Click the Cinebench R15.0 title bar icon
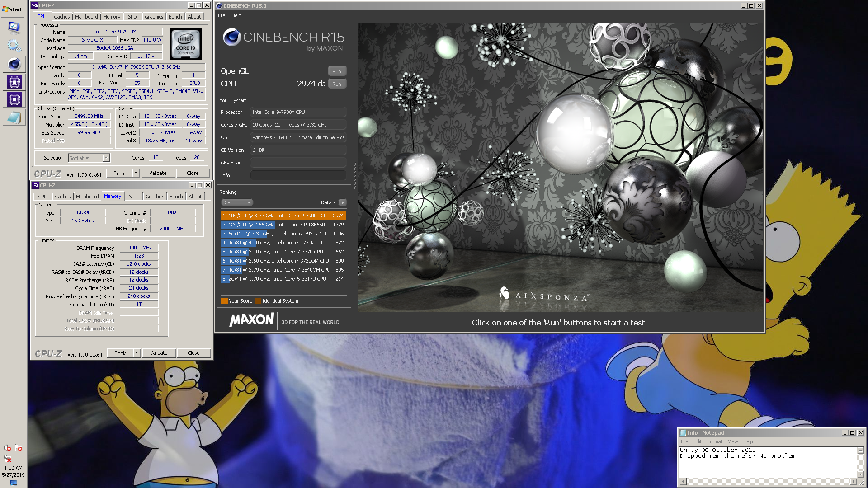This screenshot has width=868, height=488. point(219,6)
